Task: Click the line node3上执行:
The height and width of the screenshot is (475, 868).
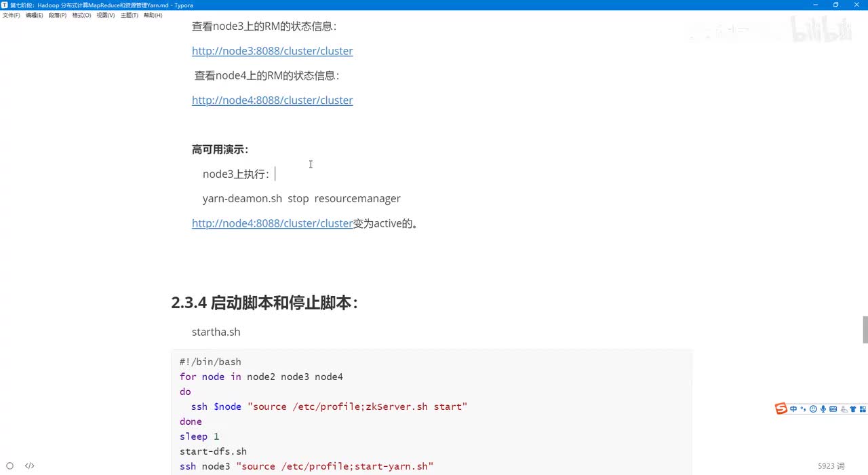Action: pos(236,174)
